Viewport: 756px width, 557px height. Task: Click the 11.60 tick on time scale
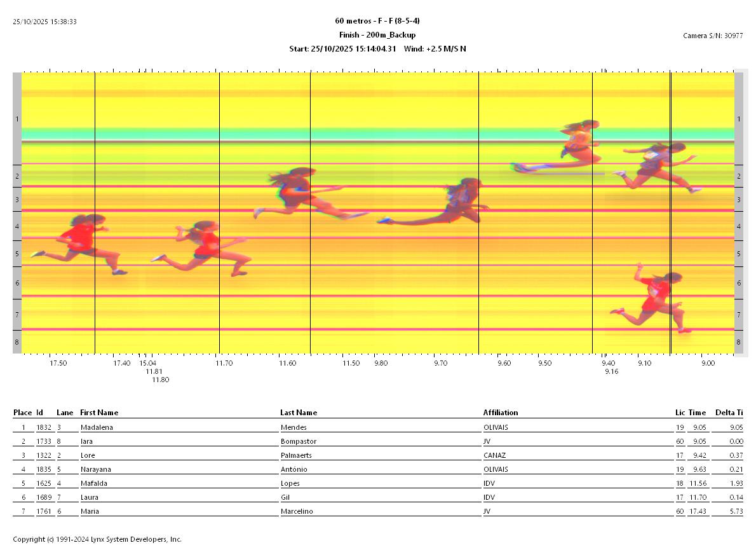tap(287, 363)
